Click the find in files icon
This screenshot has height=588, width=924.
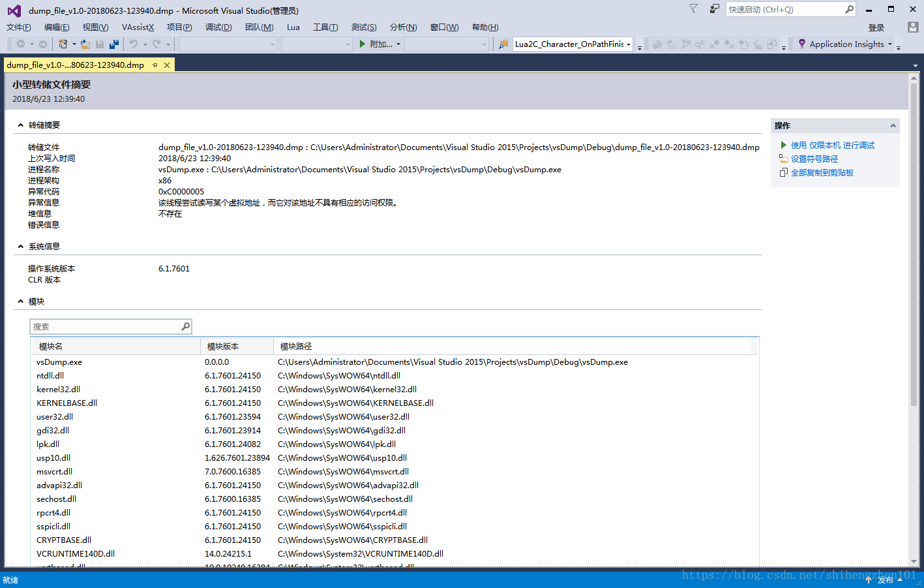click(x=503, y=44)
